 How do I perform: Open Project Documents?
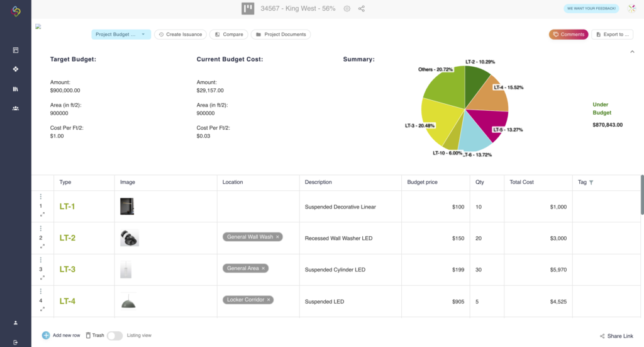[x=280, y=35]
